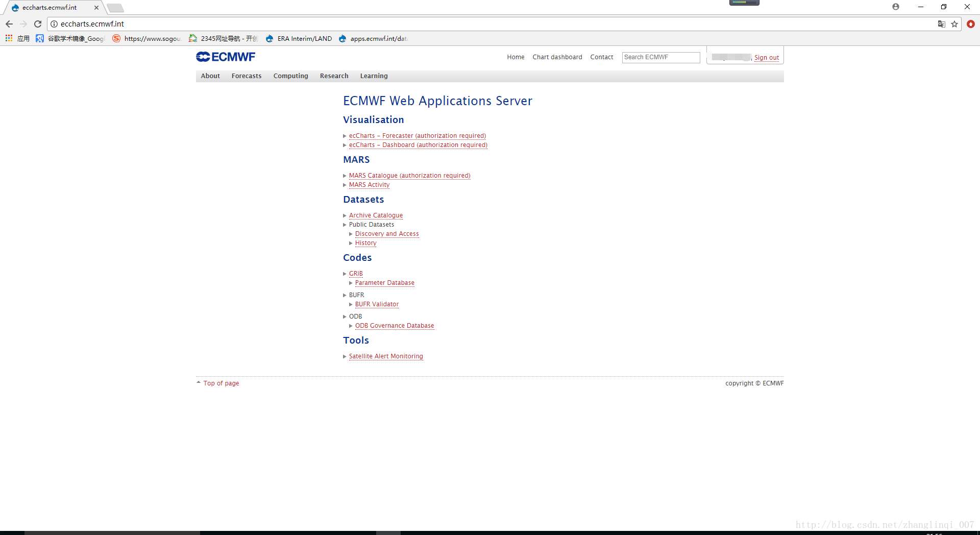Open the Google Scholar mirror bookmark
Viewport: 980px width, 535px height.
tap(70, 38)
